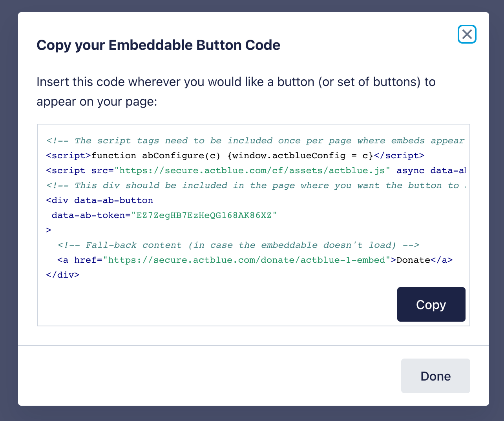Click the Fall-back content comment line
504x421 pixels.
pyautogui.click(x=238, y=245)
